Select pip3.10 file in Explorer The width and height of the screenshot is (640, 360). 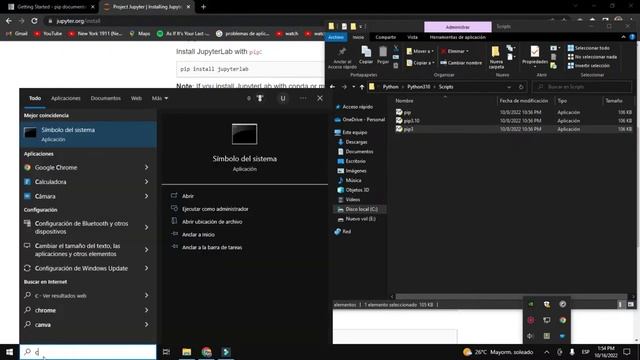coord(411,120)
